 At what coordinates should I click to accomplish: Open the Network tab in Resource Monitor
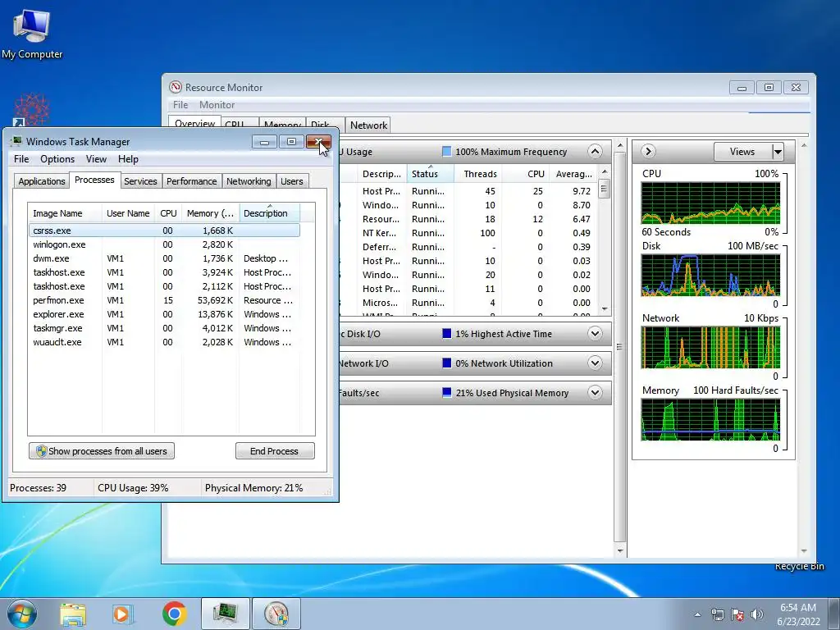(x=368, y=126)
